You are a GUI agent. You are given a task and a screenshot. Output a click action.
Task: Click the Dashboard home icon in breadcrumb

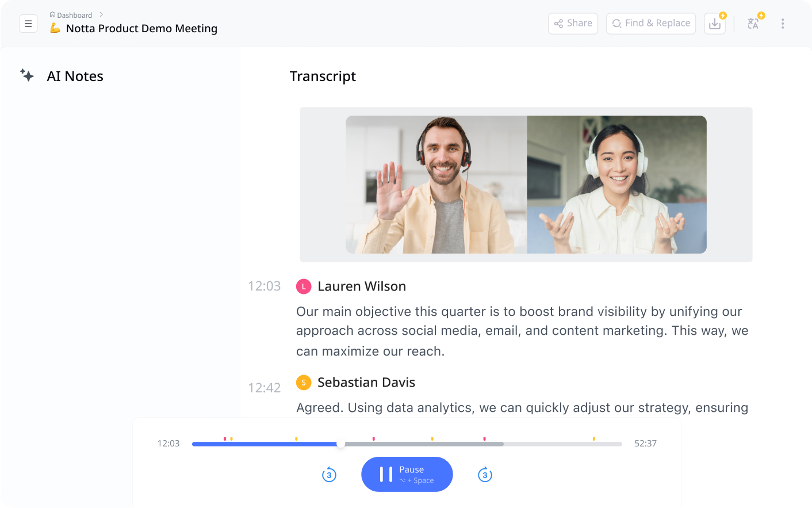coord(51,14)
